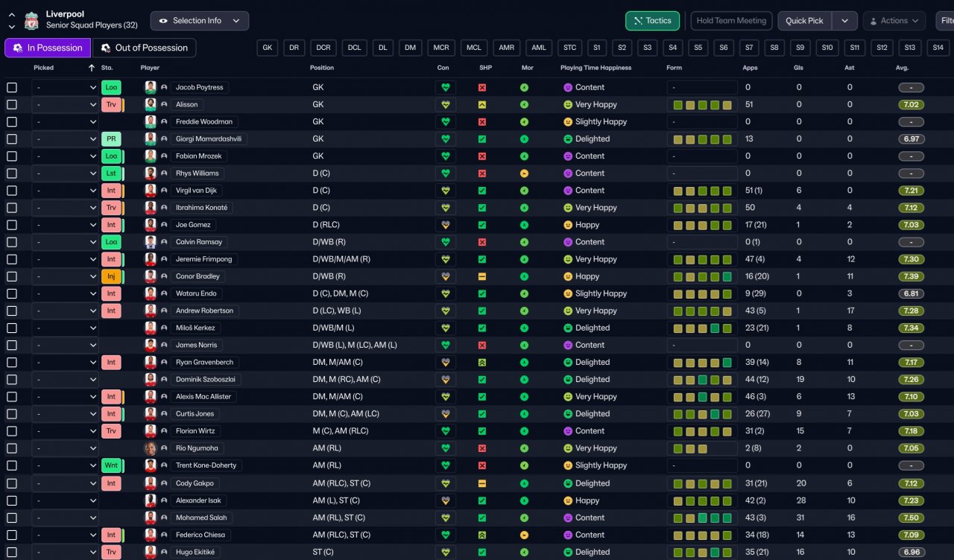Screen dimensions: 954x560
Task: Click Conor Bradley's orange sharpness icon
Action: (482, 276)
